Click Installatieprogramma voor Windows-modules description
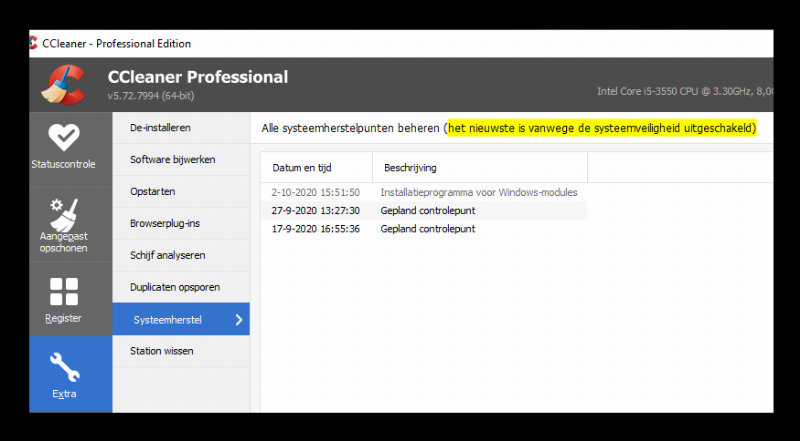 coord(479,192)
